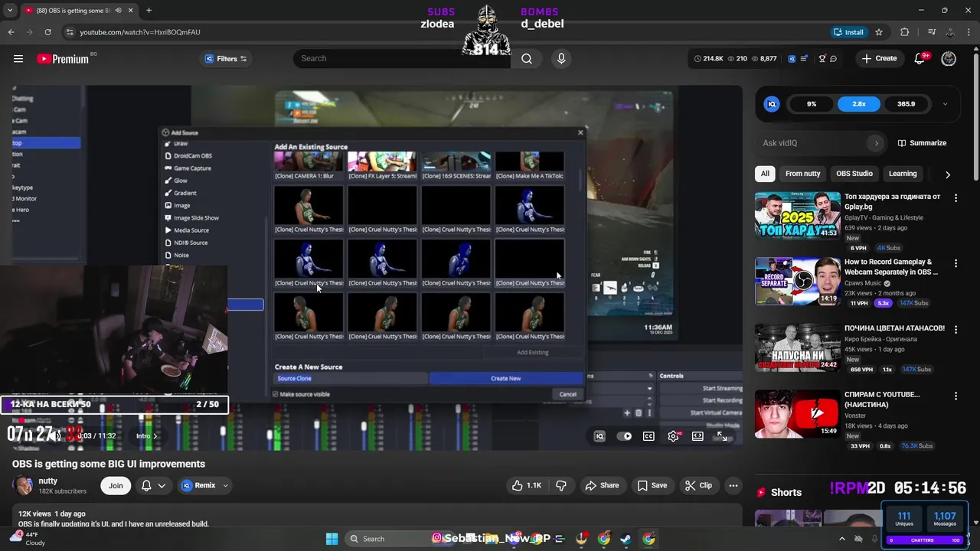Viewport: 980px width, 551px height.
Task: Open options for СПИРАМ С YOUTUBE video
Action: [x=955, y=396]
